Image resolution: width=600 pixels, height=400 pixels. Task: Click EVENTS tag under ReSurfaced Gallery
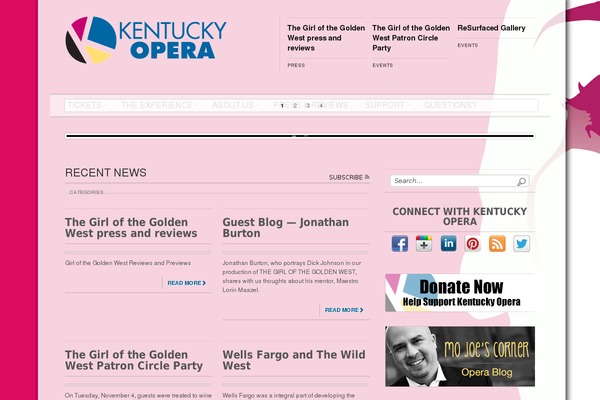coord(468,45)
